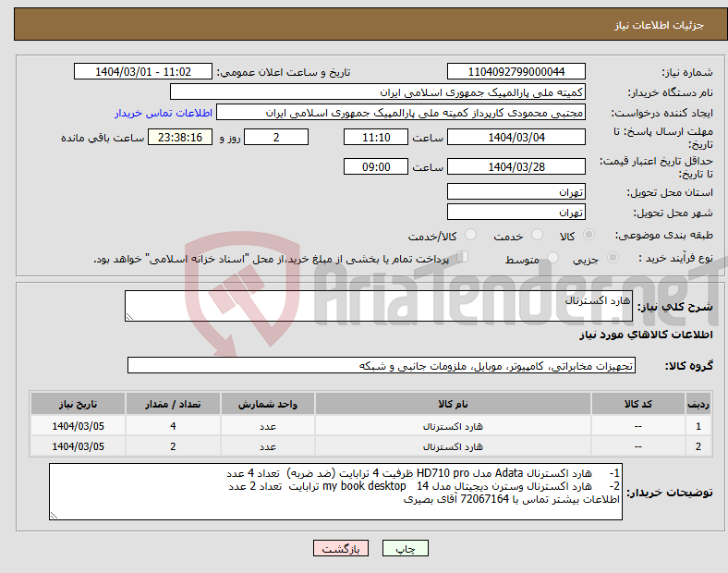728x573 pixels.
Task: Click the تعداد / مقدار column header
Action: [173, 404]
